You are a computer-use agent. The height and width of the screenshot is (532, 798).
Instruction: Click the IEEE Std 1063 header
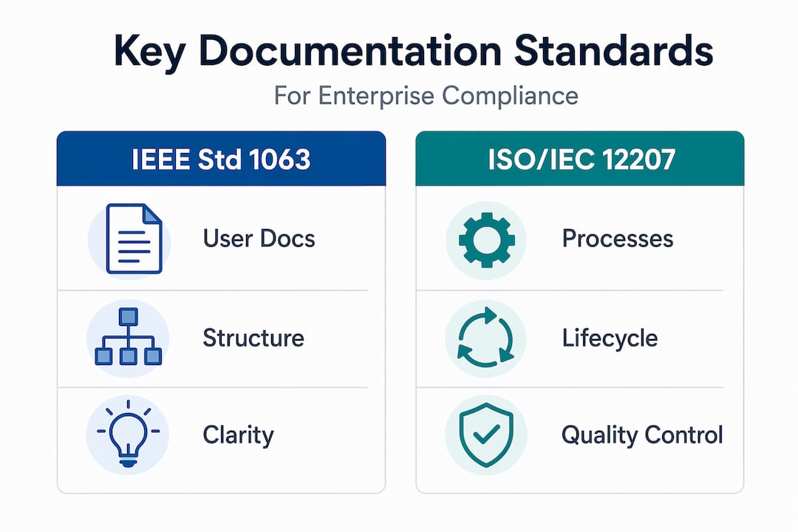222,159
